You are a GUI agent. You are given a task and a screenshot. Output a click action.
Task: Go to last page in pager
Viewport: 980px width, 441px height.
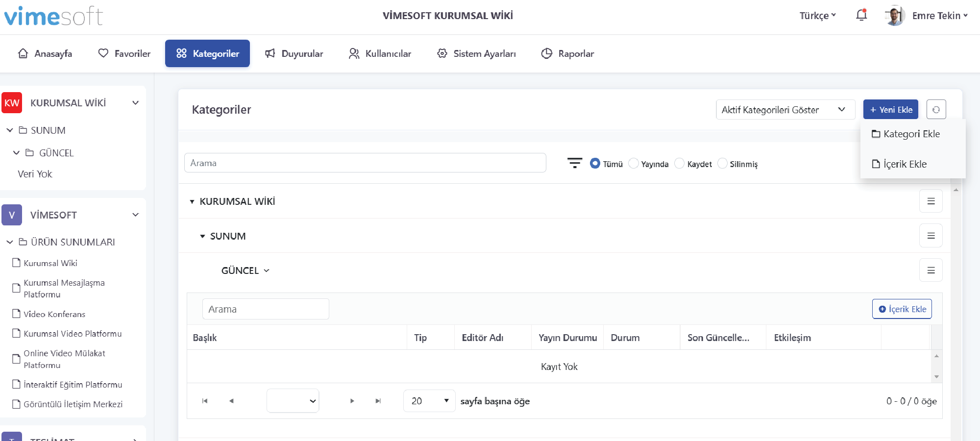tap(378, 401)
